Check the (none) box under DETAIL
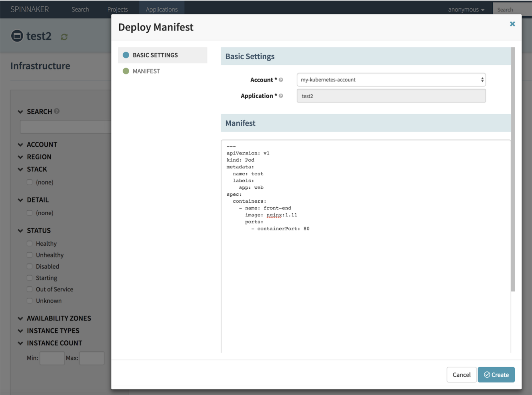 point(30,213)
